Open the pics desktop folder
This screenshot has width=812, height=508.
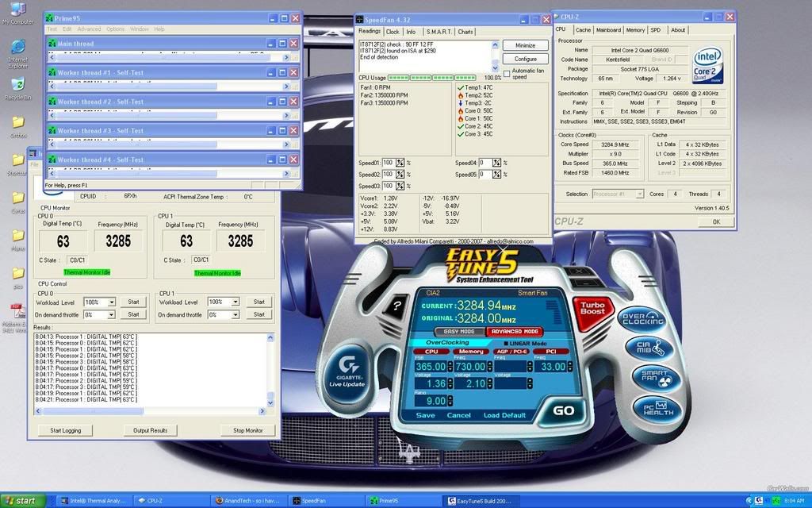[x=17, y=278]
